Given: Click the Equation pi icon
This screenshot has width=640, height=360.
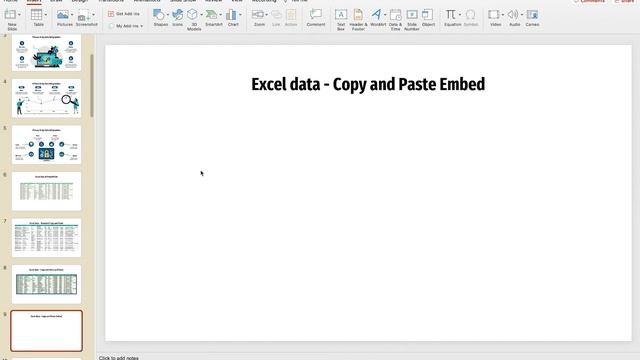Looking at the screenshot, I should pyautogui.click(x=451, y=15).
